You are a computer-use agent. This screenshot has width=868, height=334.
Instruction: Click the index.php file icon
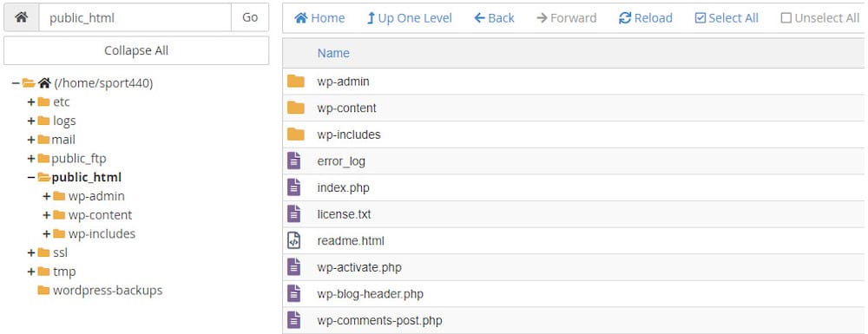294,187
